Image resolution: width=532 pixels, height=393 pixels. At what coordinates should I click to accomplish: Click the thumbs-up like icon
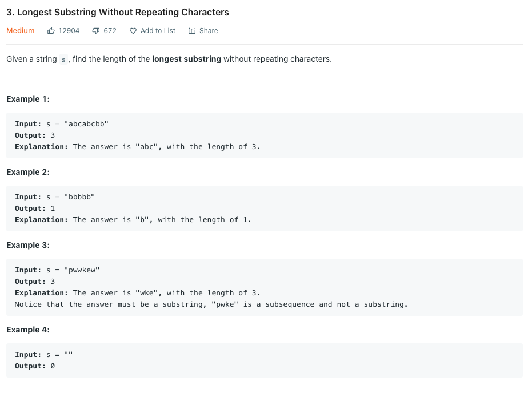[x=51, y=31]
